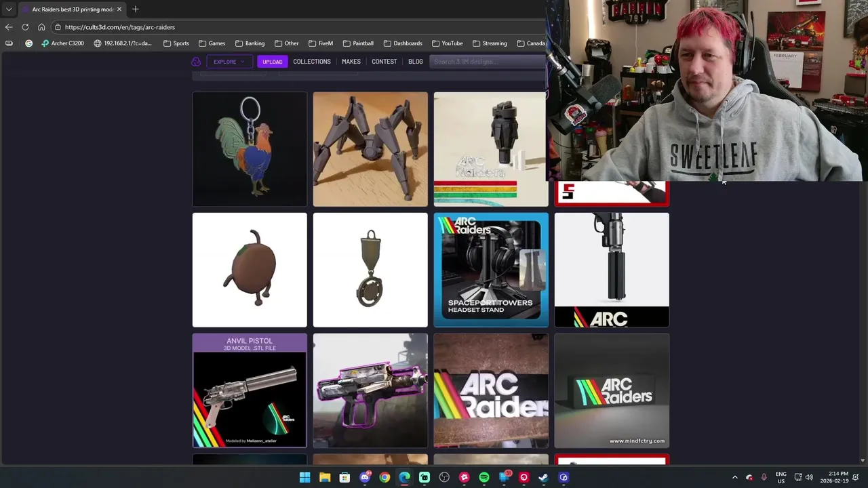The height and width of the screenshot is (488, 868).
Task: Open the first bookmark icon before Google
Action: tap(9, 43)
